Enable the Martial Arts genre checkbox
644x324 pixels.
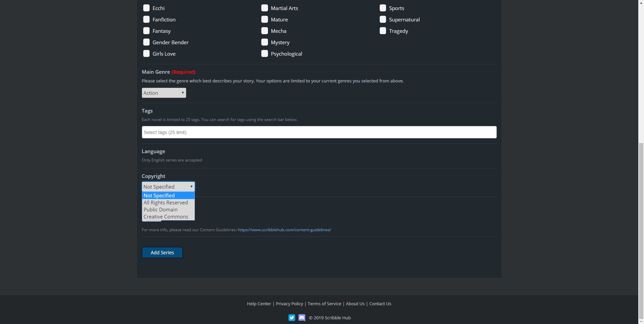pyautogui.click(x=265, y=8)
